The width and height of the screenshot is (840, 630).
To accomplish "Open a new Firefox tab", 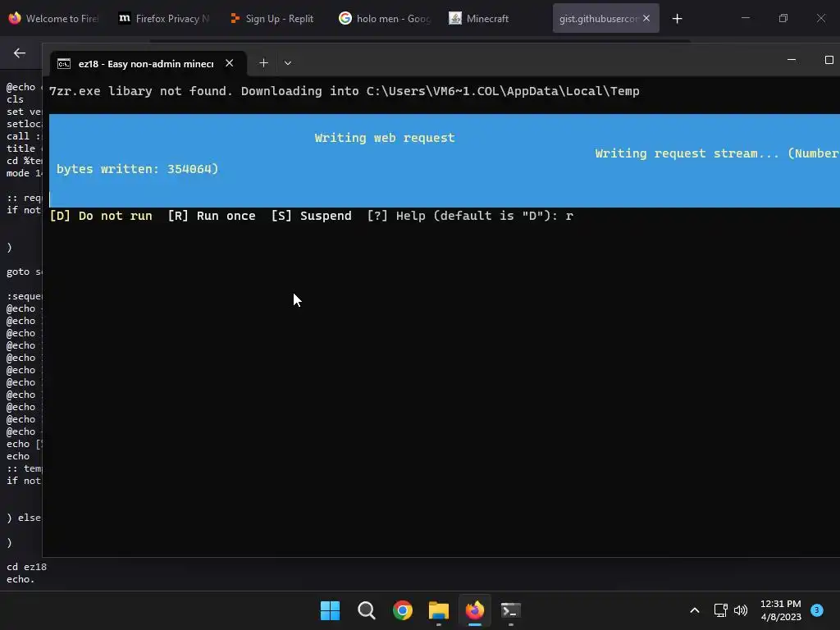I will (677, 19).
